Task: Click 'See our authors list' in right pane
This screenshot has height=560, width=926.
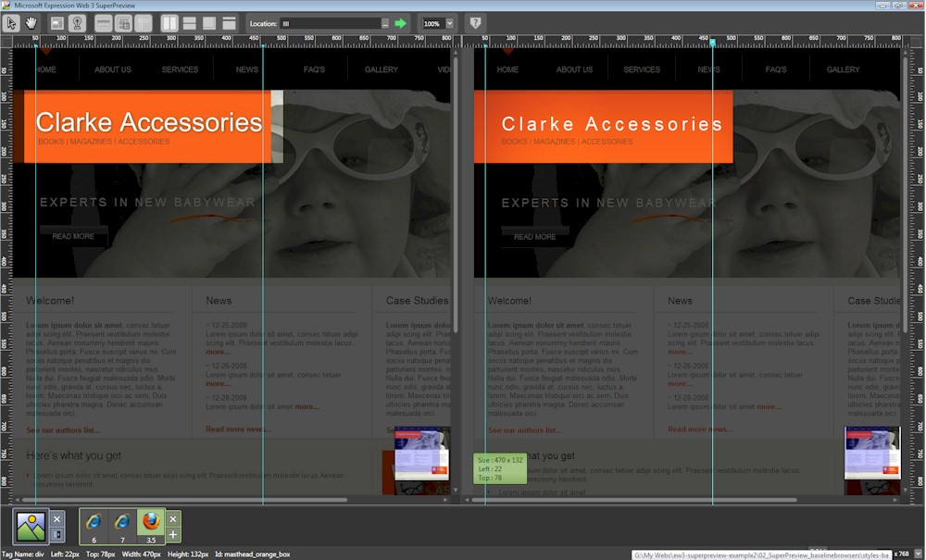Action: pos(525,430)
